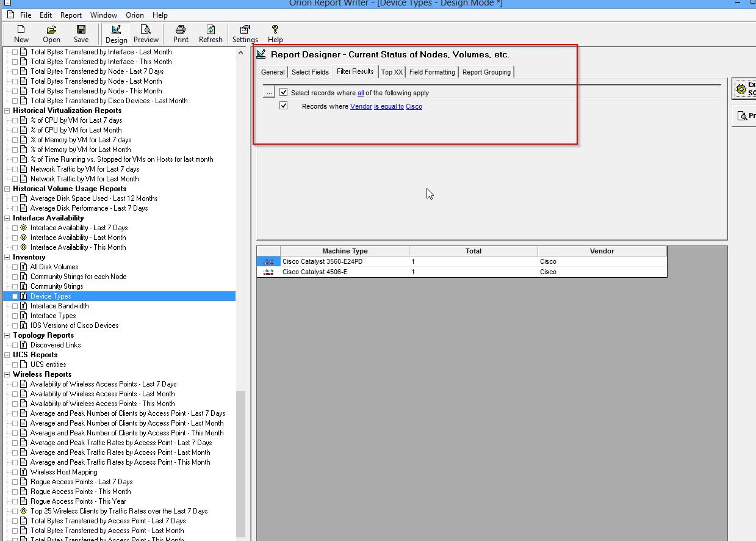Click the Preview toolbar icon
This screenshot has height=541, width=756.
point(146,29)
